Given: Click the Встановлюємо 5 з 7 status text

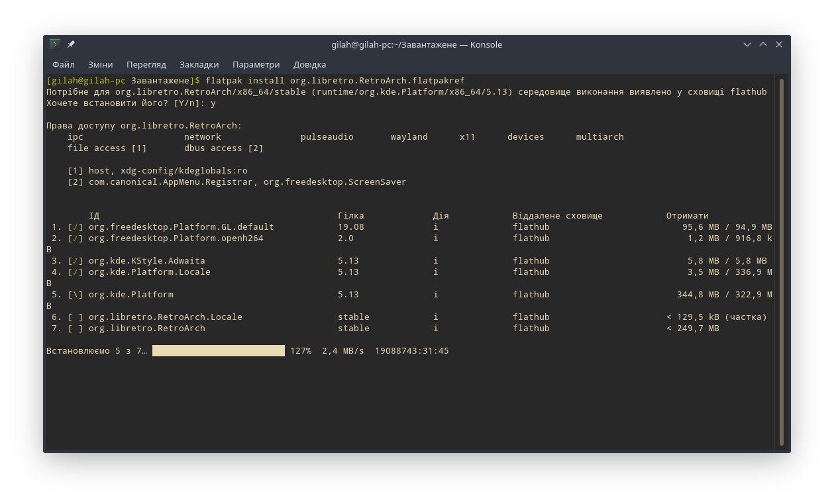Looking at the screenshot, I should [96, 350].
